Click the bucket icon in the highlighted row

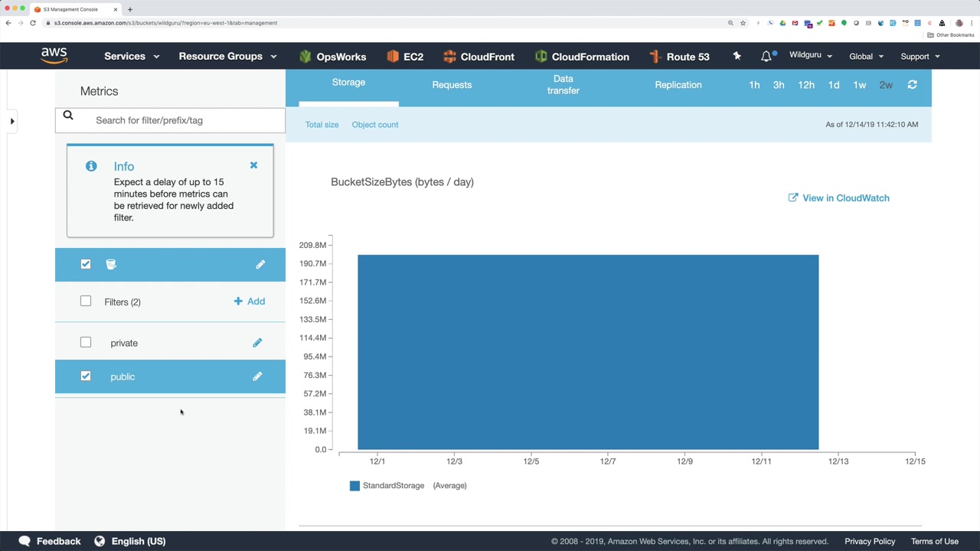click(111, 264)
